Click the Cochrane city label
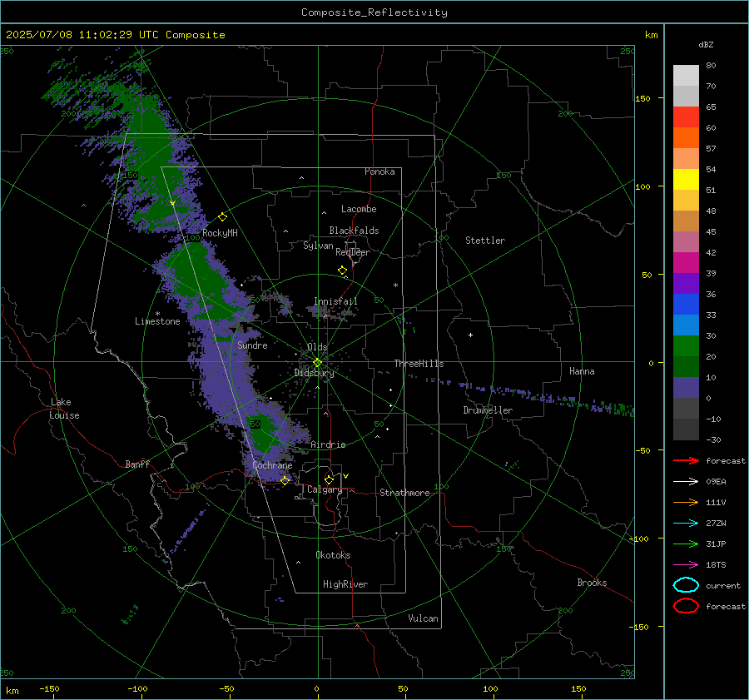 click(272, 465)
